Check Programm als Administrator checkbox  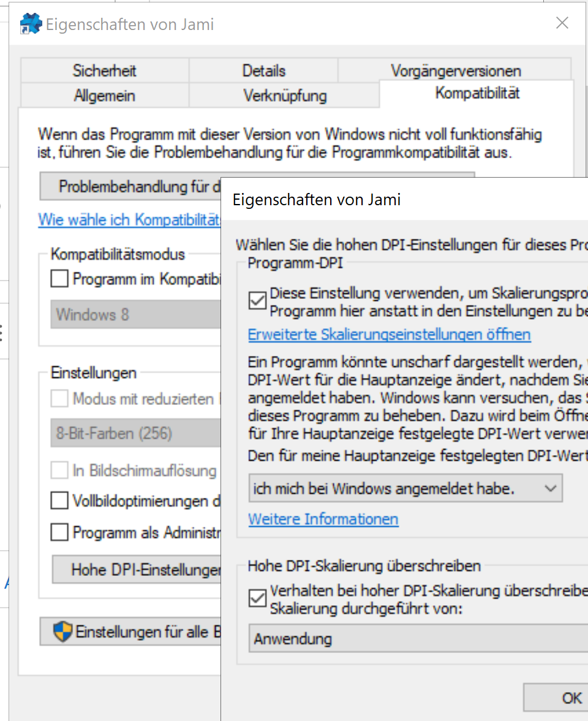pos(59,532)
